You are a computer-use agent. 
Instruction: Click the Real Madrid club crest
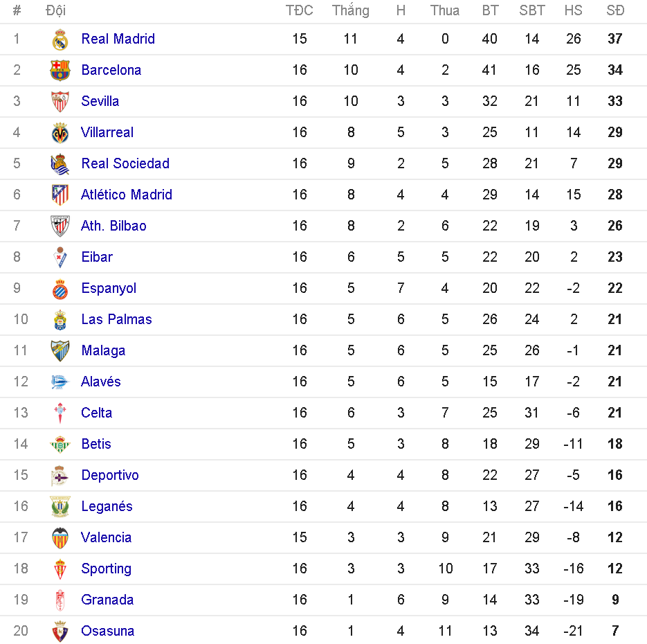pyautogui.click(x=60, y=39)
